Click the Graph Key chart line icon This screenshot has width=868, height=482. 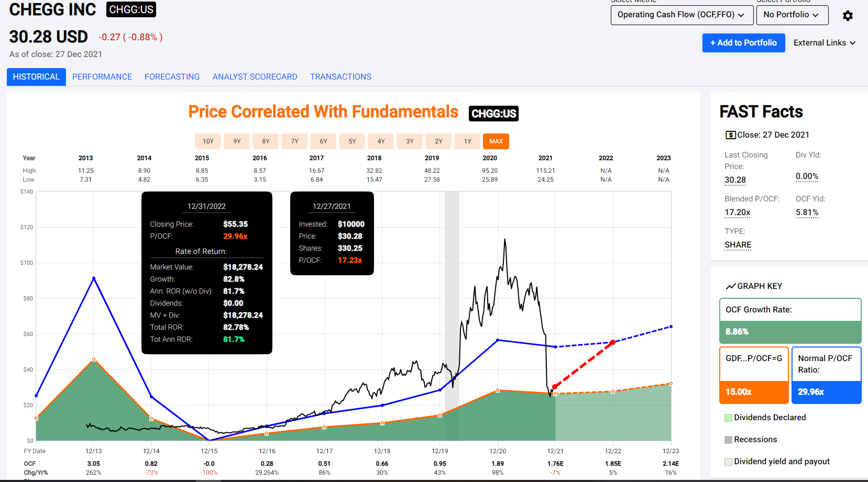point(730,286)
